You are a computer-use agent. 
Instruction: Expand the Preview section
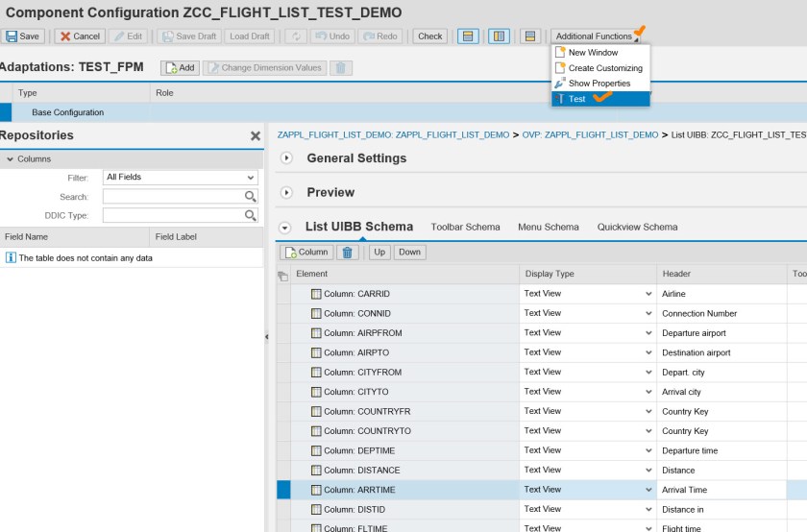click(x=286, y=192)
